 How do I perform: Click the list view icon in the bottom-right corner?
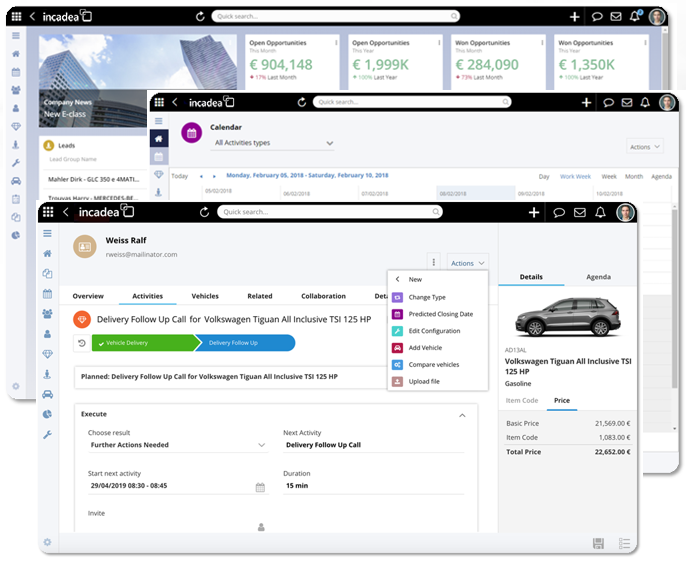pos(624,543)
